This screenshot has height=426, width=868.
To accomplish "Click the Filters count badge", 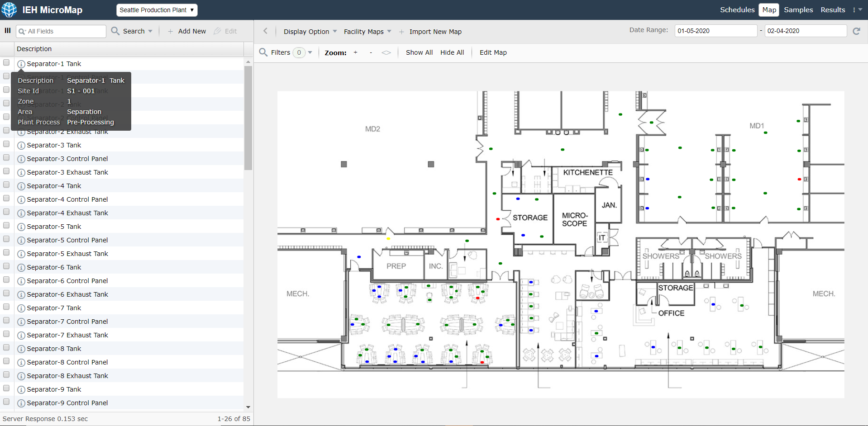I will point(299,52).
